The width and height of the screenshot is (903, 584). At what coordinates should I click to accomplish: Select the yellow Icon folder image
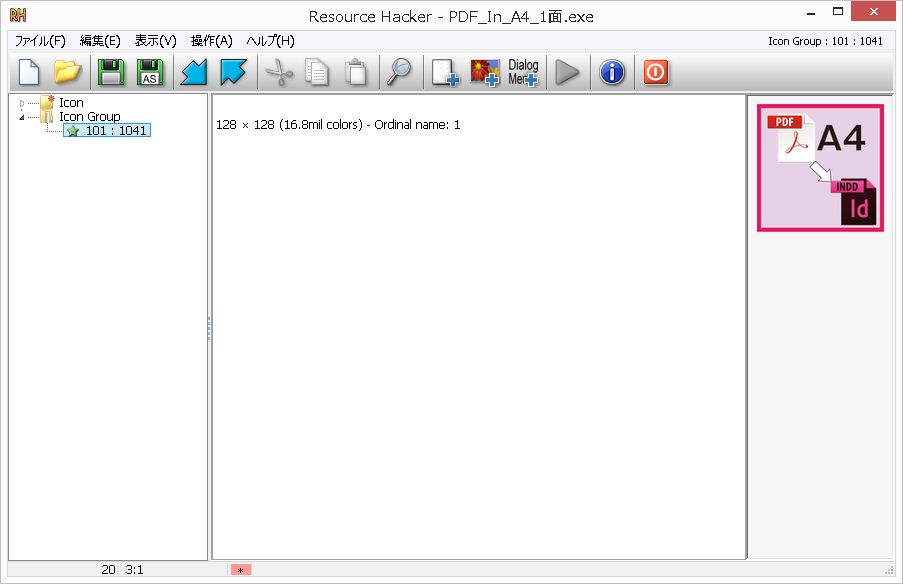click(47, 103)
